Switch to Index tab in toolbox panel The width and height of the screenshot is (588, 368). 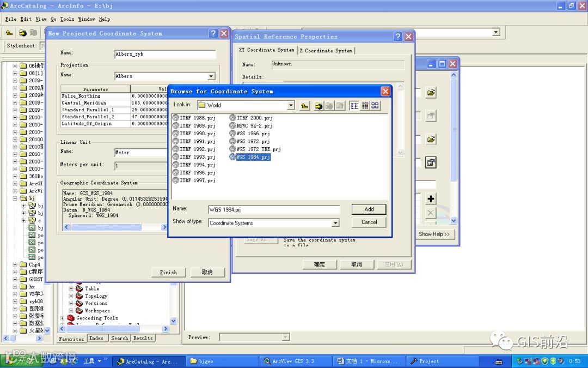[x=96, y=339]
